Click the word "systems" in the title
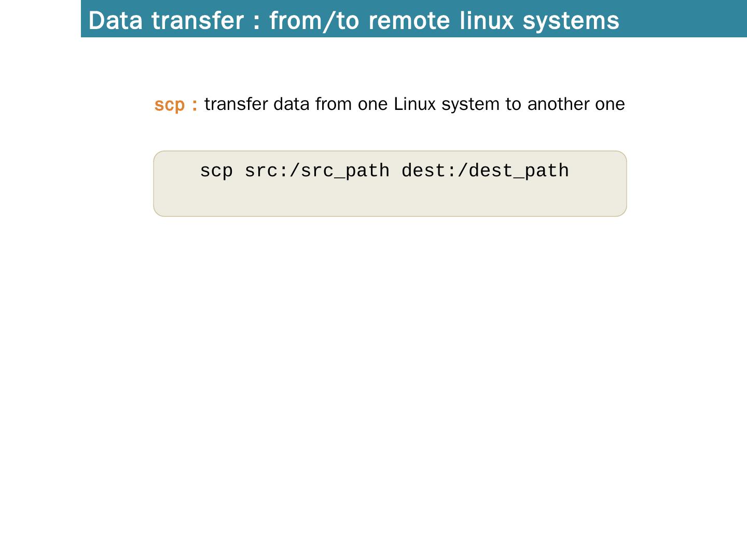747x560 pixels. coord(571,21)
